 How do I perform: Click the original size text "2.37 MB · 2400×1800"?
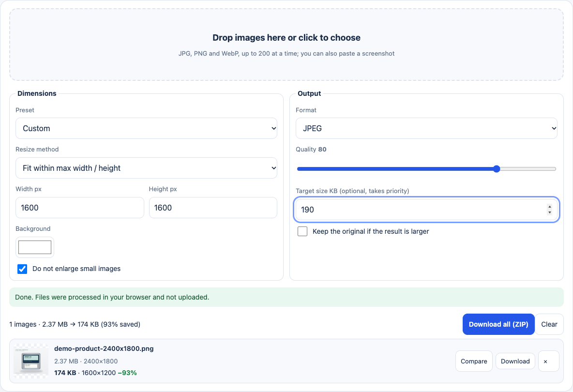(86, 362)
